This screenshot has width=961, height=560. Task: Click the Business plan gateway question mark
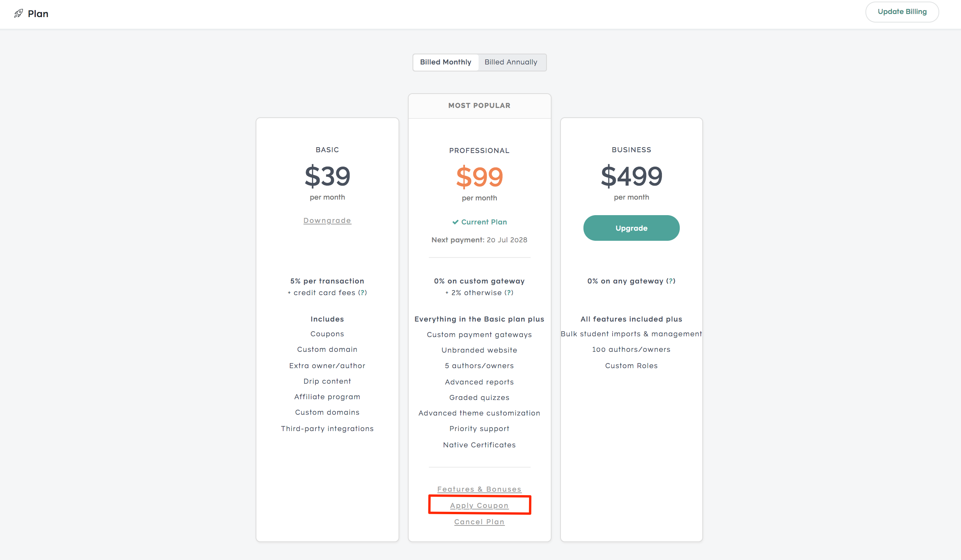coord(671,281)
